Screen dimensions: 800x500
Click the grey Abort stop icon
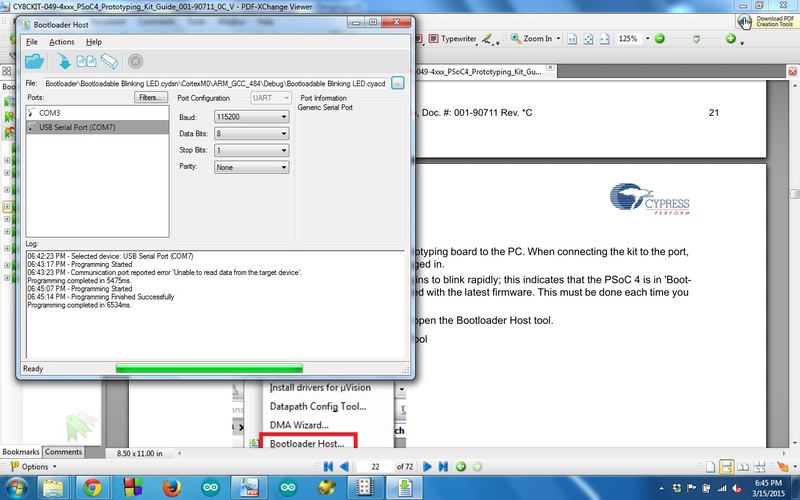135,61
